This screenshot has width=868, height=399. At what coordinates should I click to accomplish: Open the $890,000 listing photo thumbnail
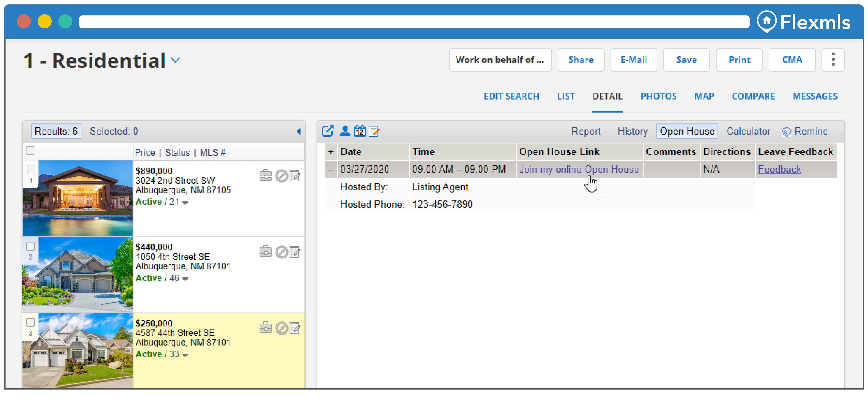(77, 199)
